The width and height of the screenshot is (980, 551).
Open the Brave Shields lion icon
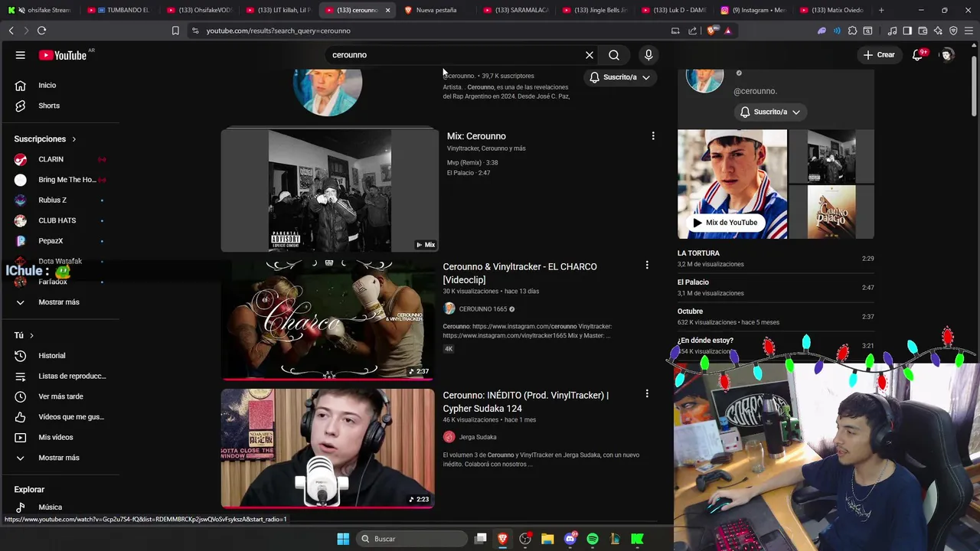[712, 31]
